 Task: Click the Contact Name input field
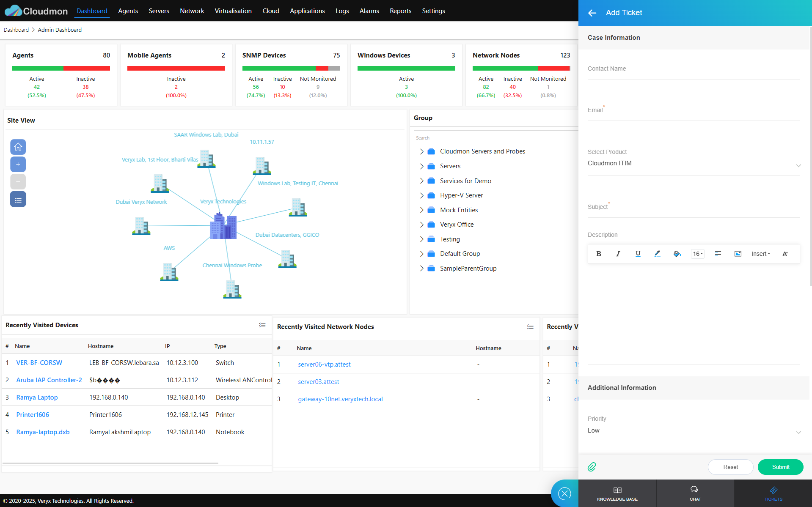click(694, 70)
